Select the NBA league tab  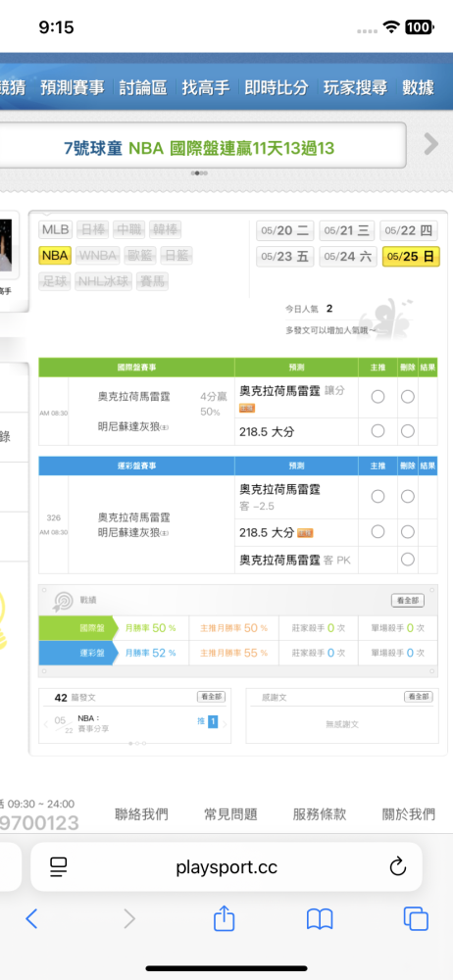point(55,255)
